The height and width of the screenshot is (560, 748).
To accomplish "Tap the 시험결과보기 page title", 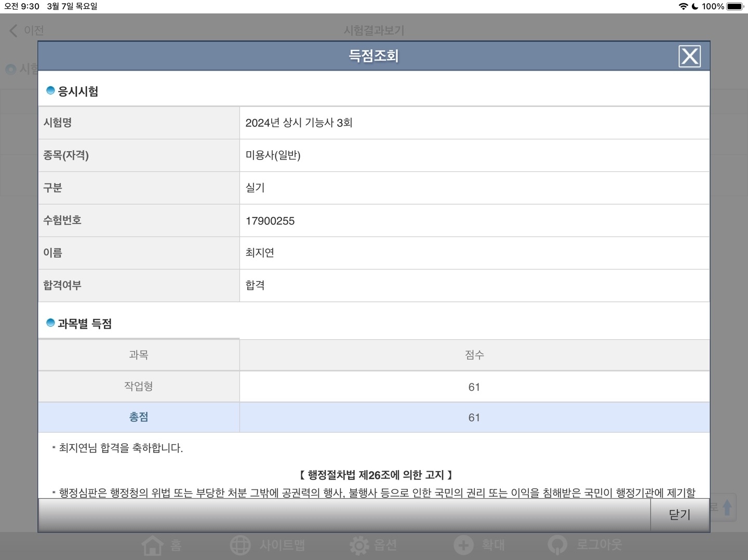I will (373, 31).
